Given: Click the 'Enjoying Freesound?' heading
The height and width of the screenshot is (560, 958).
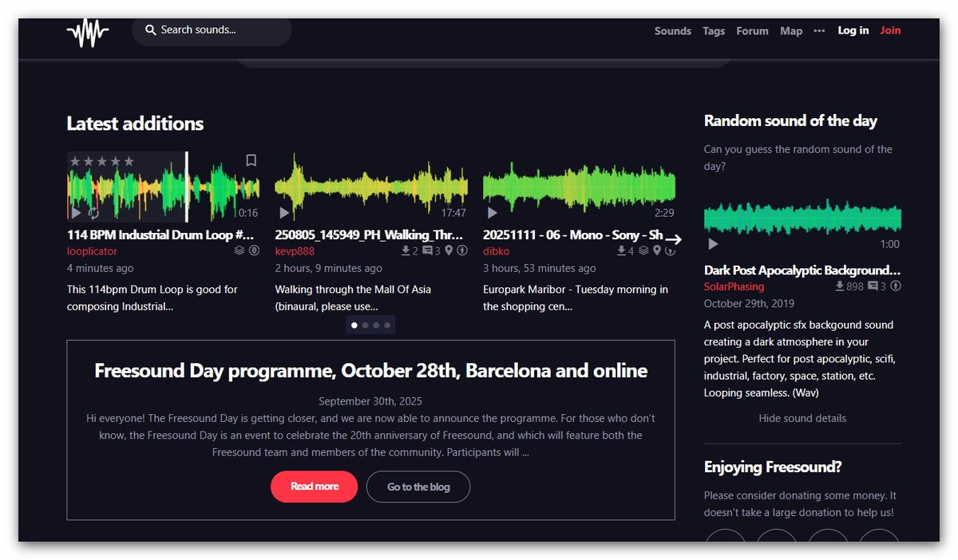Looking at the screenshot, I should 773,467.
